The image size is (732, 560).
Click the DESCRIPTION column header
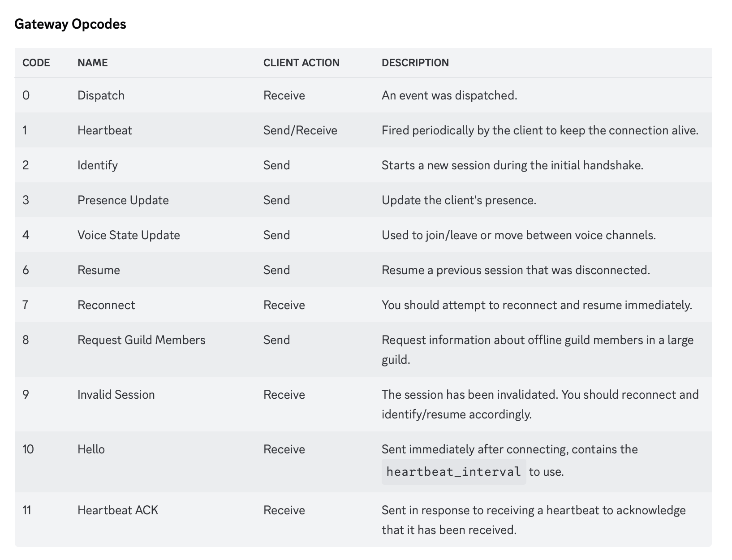(x=415, y=63)
